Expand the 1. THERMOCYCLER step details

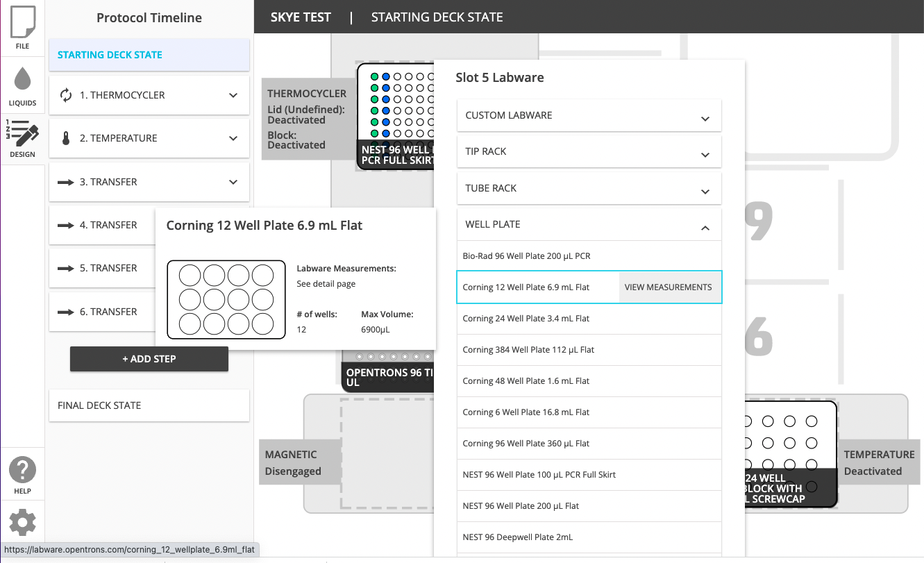pos(234,94)
